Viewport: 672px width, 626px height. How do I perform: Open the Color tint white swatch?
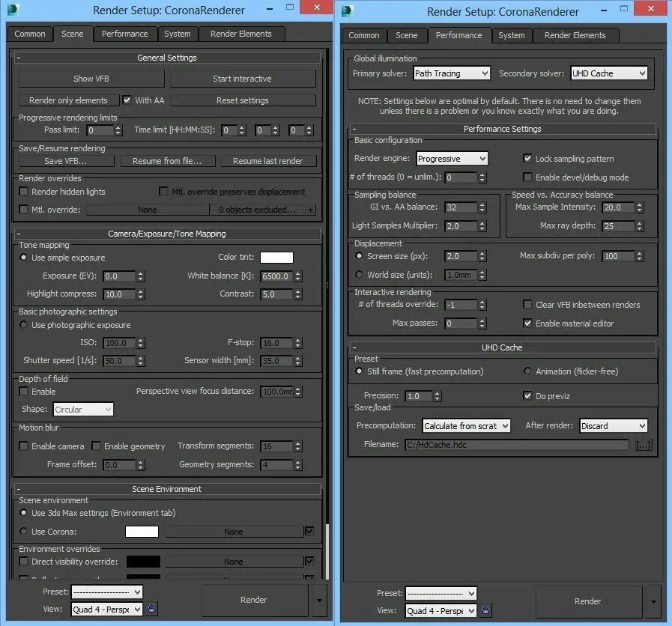[277, 258]
